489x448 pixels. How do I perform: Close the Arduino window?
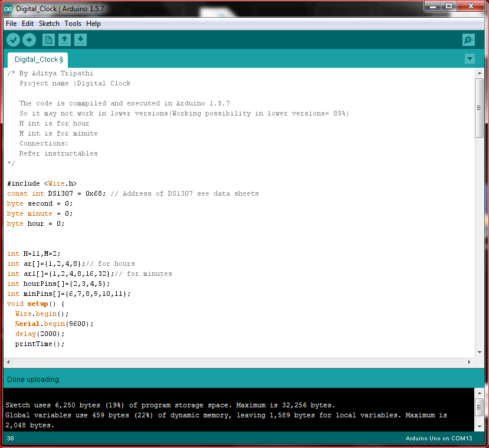point(471,6)
